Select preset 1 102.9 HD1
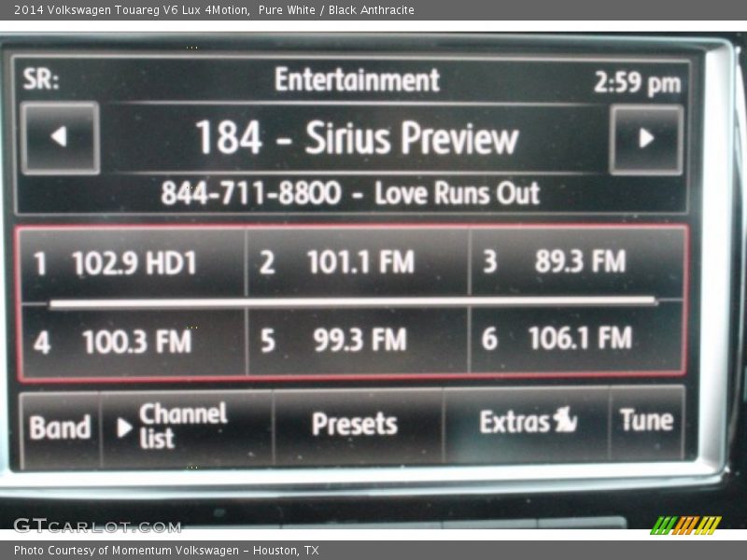This screenshot has height=560, width=747. [x=134, y=263]
